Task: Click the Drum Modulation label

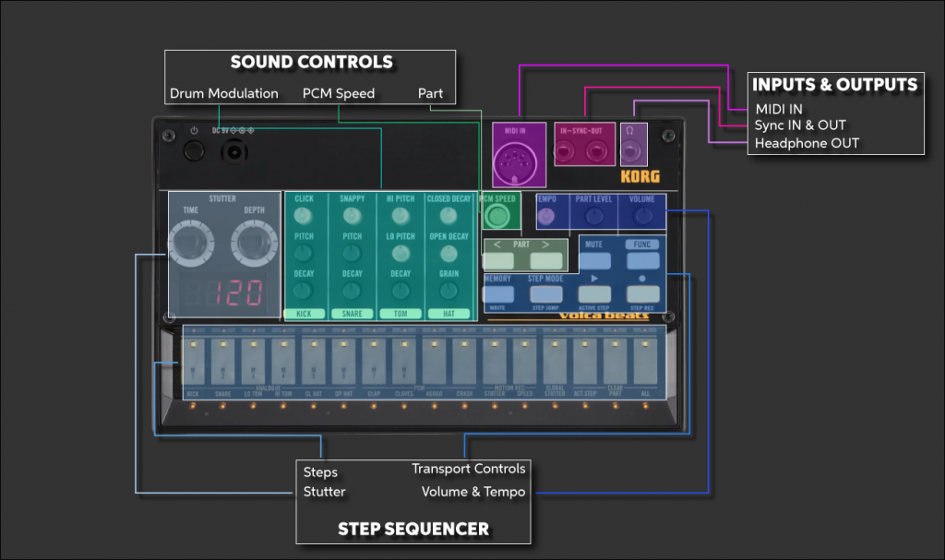Action: pos(224,93)
